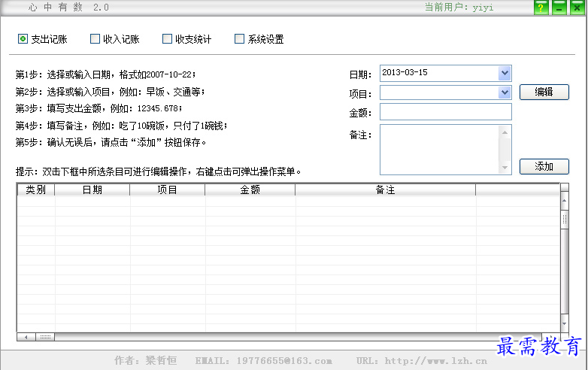Select the 收支统计 checkbox

click(167, 38)
